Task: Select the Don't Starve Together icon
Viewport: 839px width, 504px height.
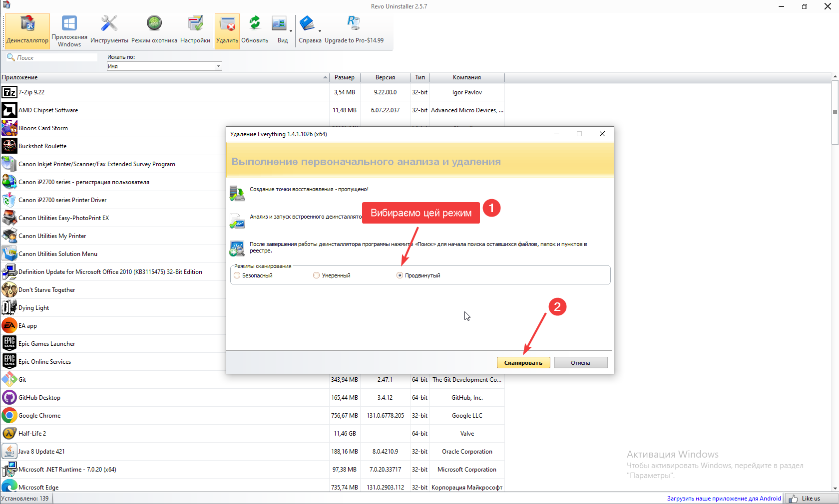Action: click(9, 290)
